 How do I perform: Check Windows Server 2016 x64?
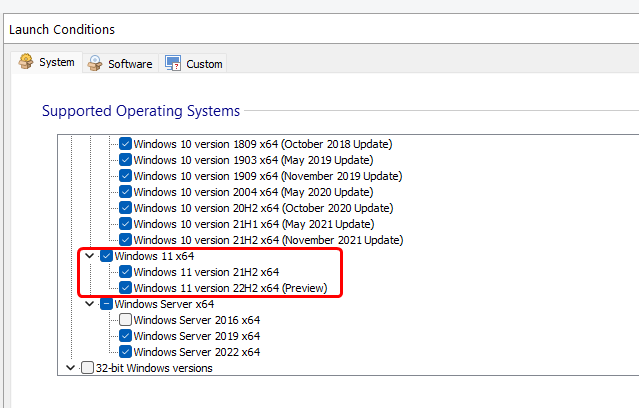[125, 320]
